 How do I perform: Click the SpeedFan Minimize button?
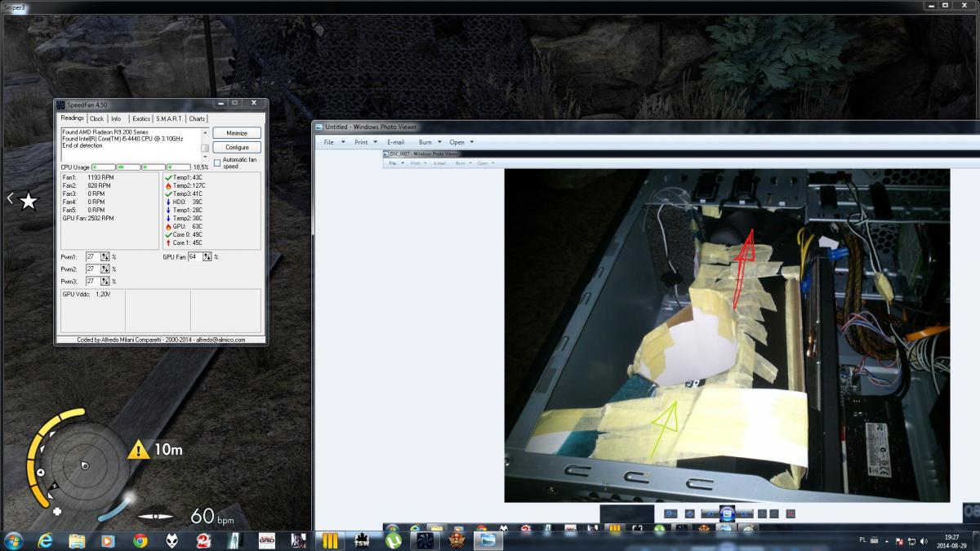pos(237,133)
